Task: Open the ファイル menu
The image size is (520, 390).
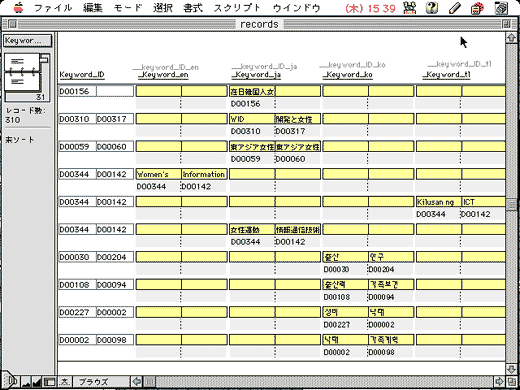Action: click(53, 8)
